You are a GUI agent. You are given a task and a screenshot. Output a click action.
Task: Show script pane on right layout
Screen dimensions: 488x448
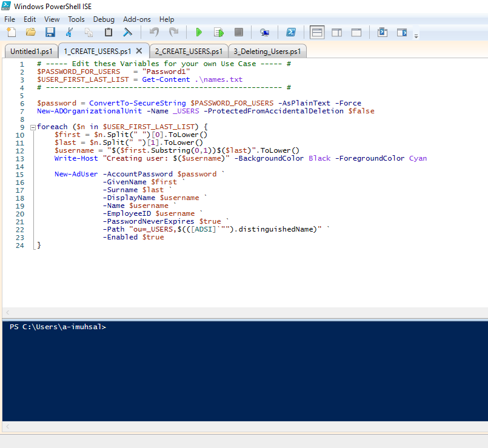point(336,32)
